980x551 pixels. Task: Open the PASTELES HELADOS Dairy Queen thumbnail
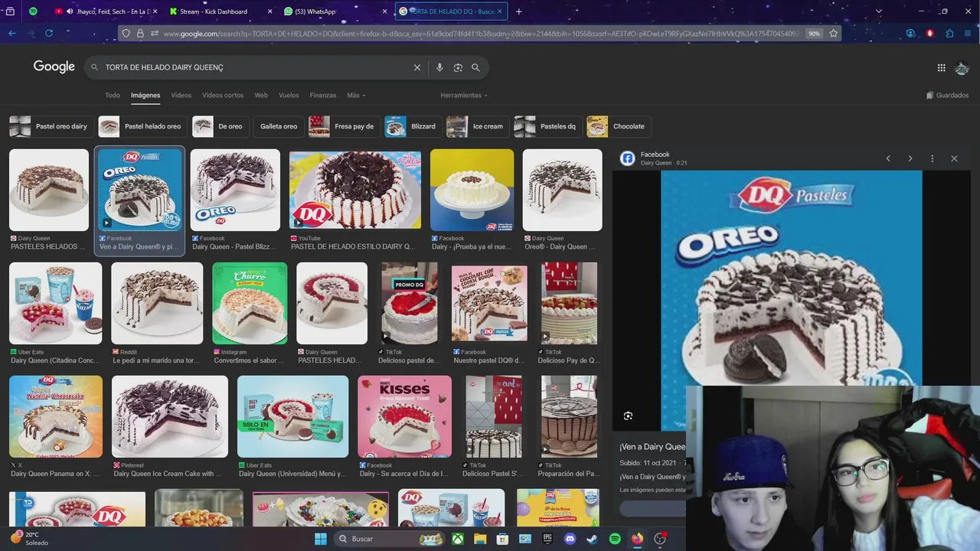(x=49, y=190)
